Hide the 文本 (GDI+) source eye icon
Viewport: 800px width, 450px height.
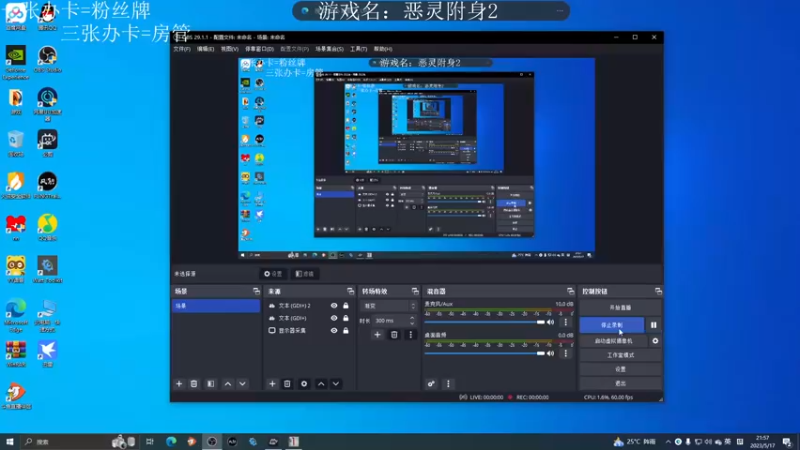tap(334, 318)
